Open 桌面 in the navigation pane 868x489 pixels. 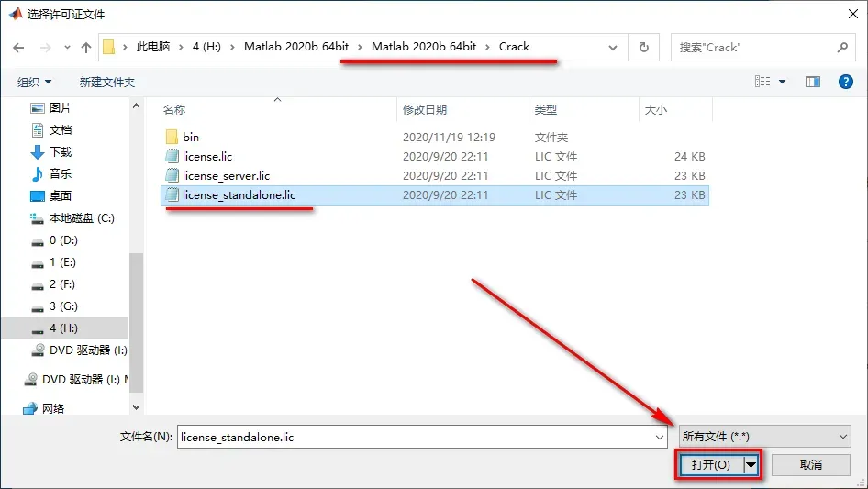[x=61, y=196]
